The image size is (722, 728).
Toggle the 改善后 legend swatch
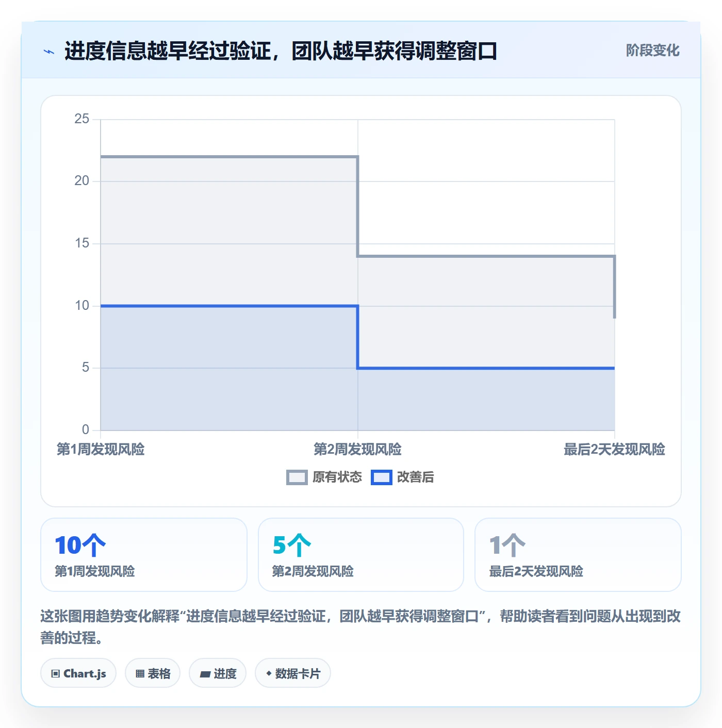[x=382, y=477]
